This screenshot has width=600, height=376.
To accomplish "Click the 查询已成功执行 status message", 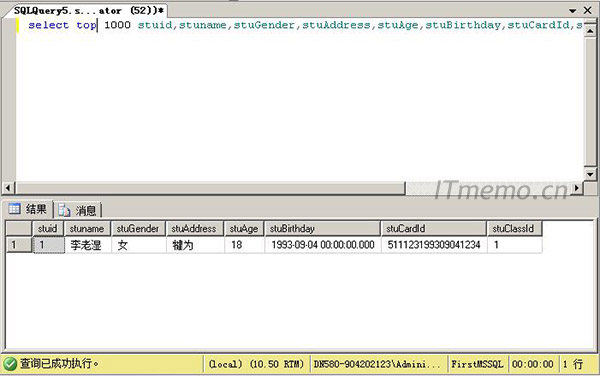I will 59,363.
